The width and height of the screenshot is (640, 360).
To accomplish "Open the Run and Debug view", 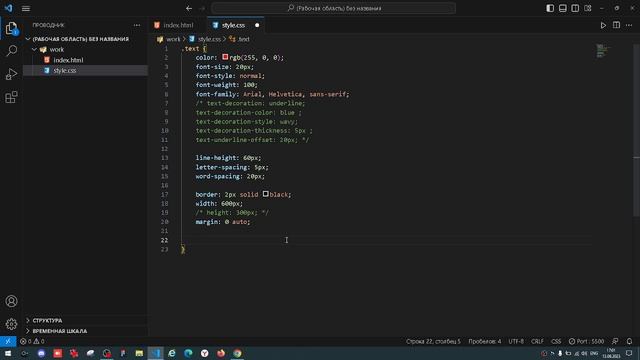I will tap(11, 74).
